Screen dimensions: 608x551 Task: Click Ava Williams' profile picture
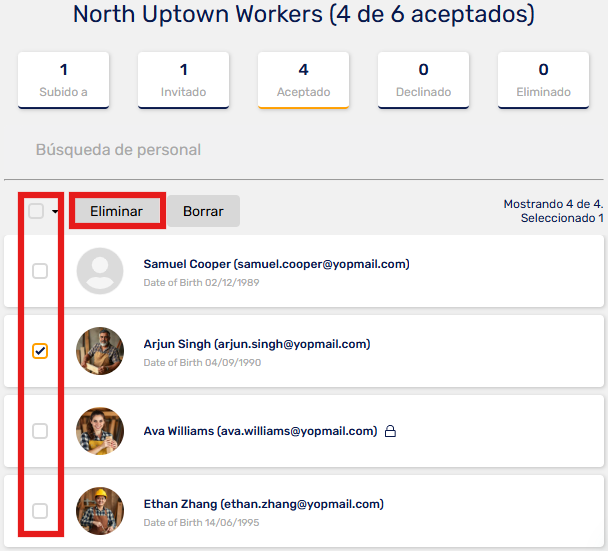[100, 431]
